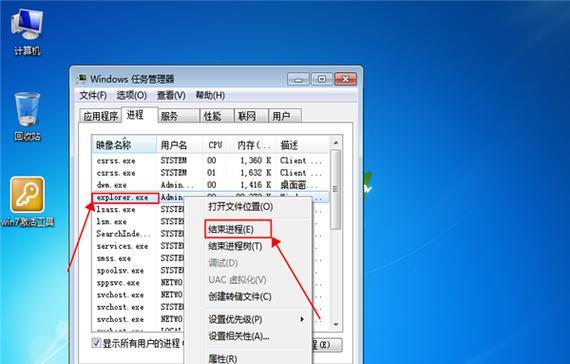
Task: Sort by the 内存 column header
Action: (x=252, y=145)
